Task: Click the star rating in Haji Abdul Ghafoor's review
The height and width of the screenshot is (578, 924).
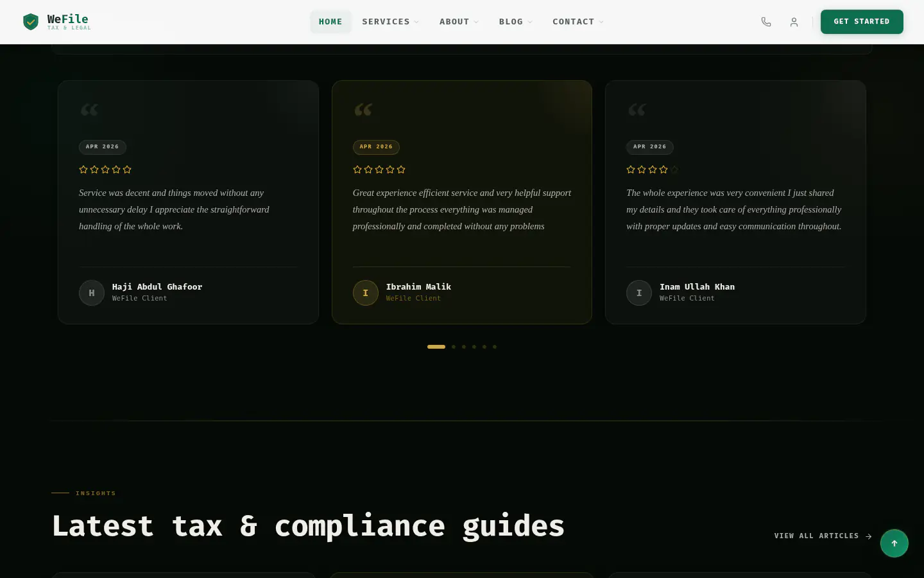Action: 105,170
